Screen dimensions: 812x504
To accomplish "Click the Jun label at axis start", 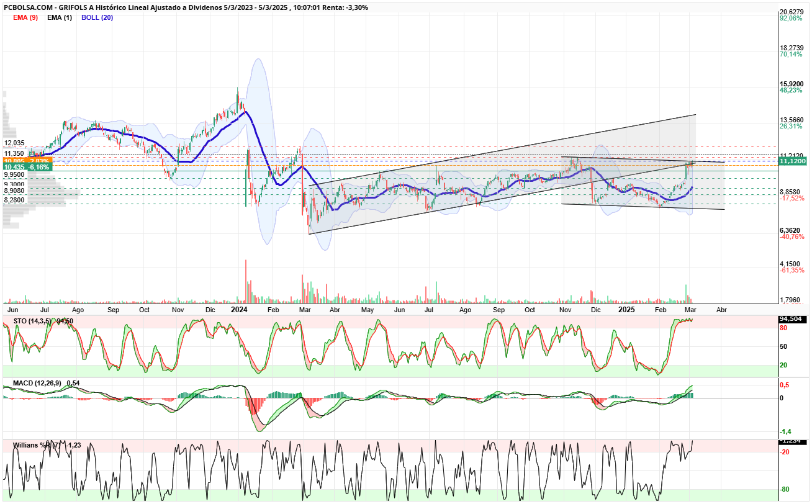I will (x=12, y=308).
